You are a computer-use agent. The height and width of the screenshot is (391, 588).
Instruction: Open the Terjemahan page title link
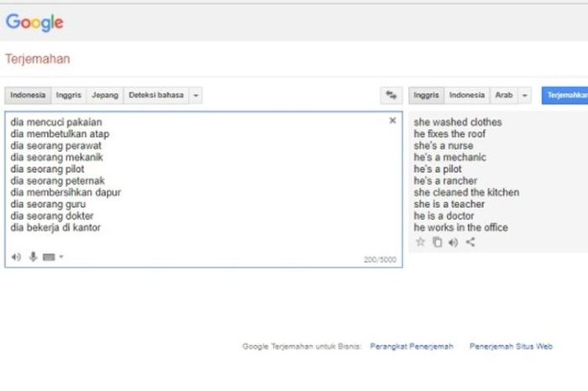coord(38,60)
